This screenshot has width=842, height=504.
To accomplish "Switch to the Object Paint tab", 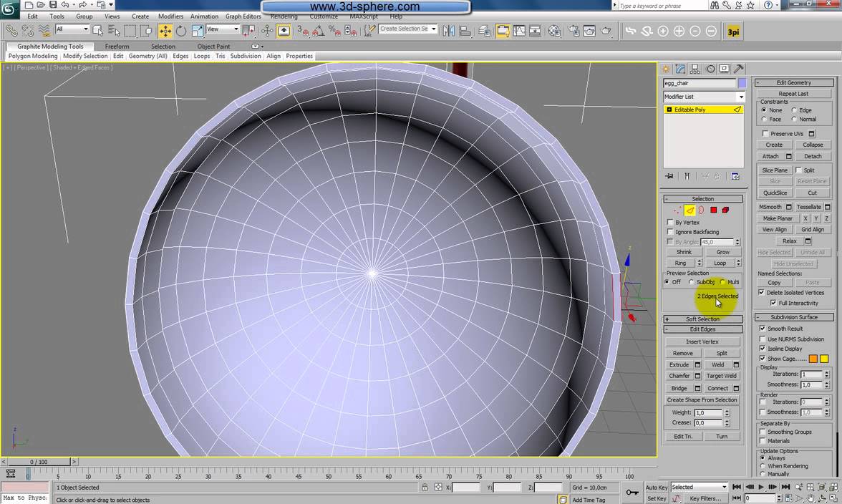I will coord(213,46).
